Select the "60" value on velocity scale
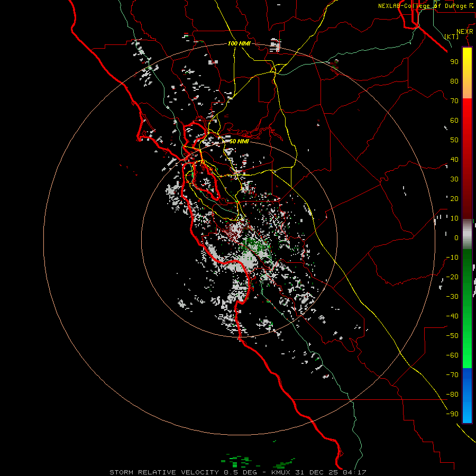The image size is (476, 476). [454, 120]
